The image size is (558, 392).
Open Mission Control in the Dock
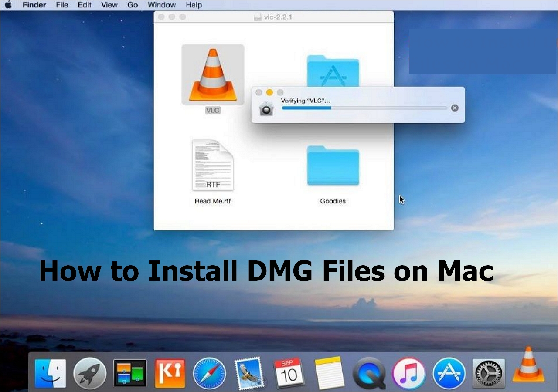(x=129, y=373)
